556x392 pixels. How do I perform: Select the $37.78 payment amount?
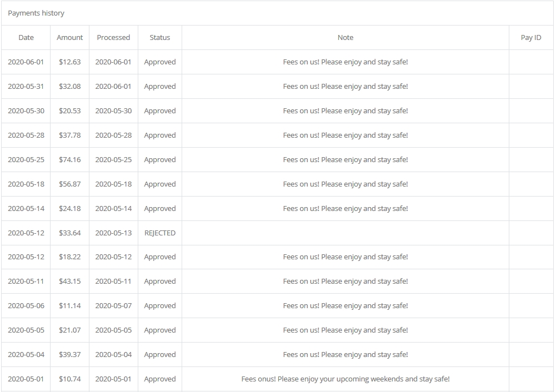(x=69, y=135)
